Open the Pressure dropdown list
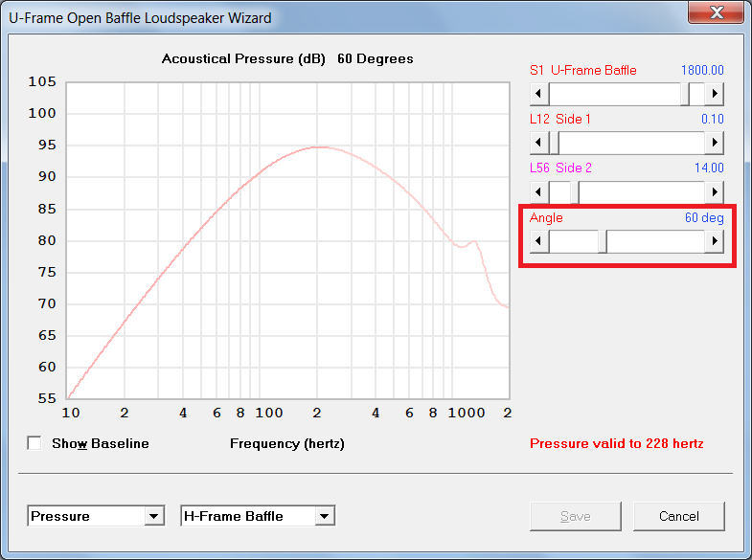The height and width of the screenshot is (560, 752). pyautogui.click(x=154, y=516)
